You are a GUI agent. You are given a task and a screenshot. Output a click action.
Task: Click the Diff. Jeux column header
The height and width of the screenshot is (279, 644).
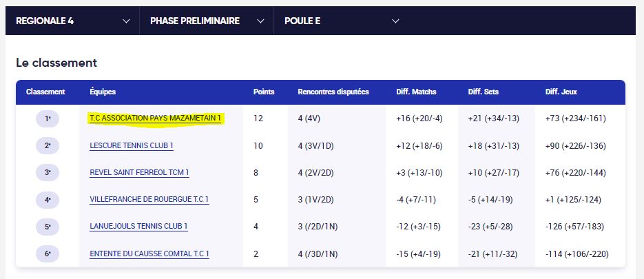(561, 92)
